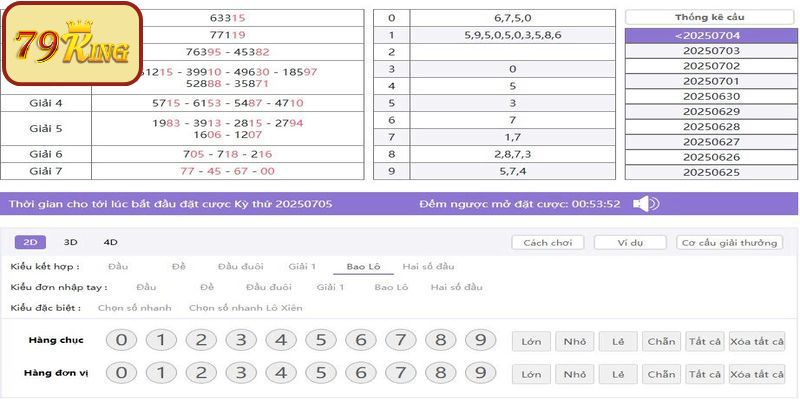Select draw date <20250704 in list
800x400 pixels.
[711, 36]
